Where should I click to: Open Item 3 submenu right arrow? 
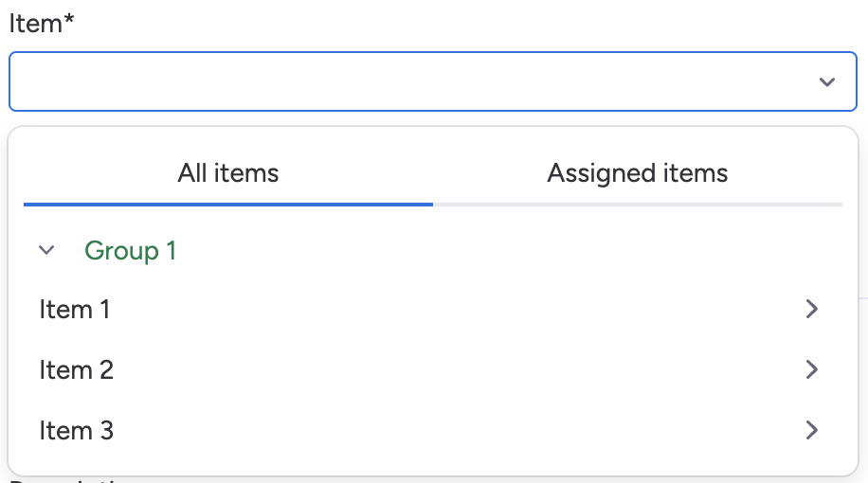tap(811, 431)
